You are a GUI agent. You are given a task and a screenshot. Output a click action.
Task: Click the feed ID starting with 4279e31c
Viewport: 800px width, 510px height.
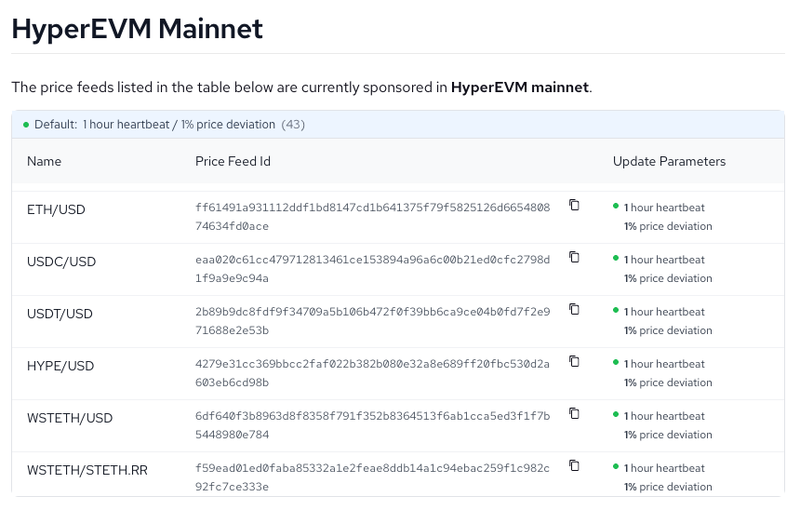(x=372, y=373)
